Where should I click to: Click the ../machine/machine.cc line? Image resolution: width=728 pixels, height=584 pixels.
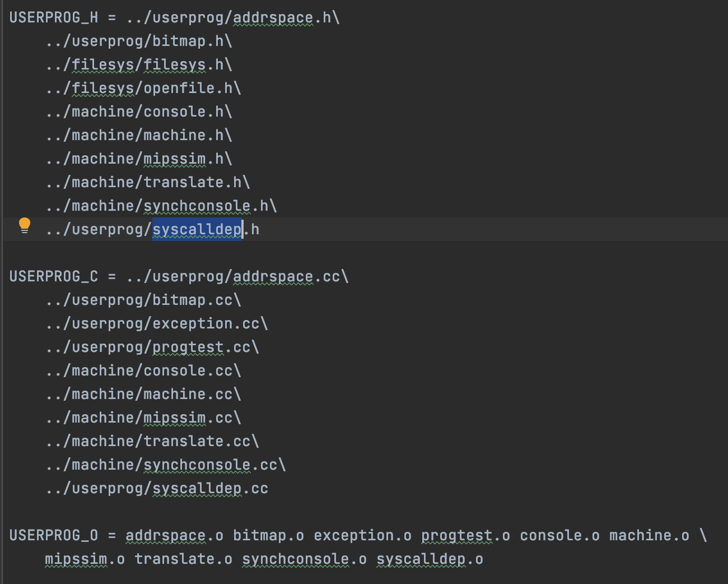tap(143, 395)
